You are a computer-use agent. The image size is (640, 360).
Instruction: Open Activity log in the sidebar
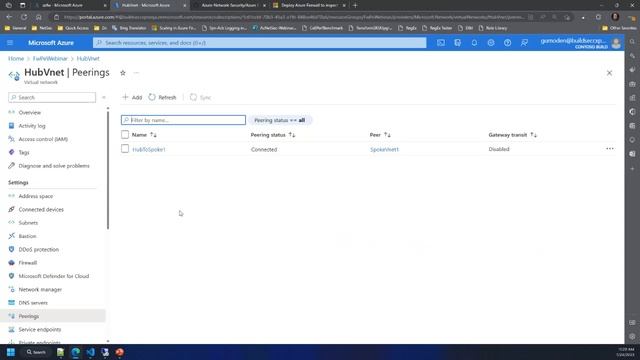[32, 126]
